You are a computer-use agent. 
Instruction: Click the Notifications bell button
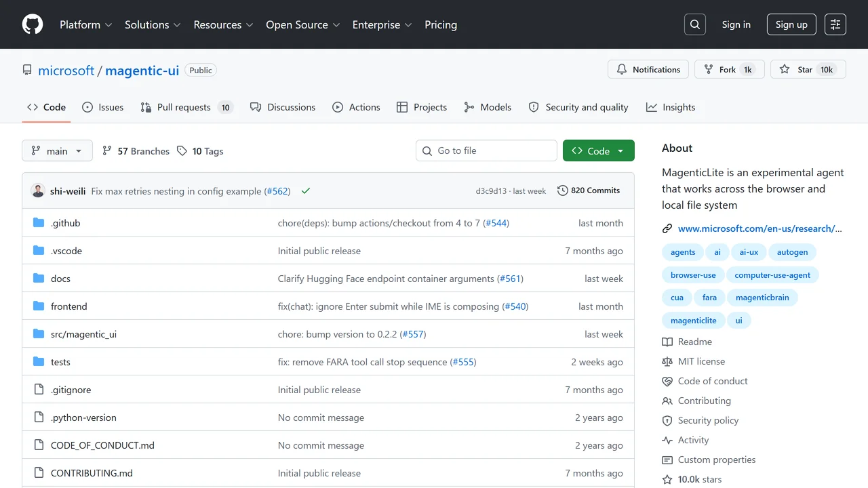click(x=648, y=70)
